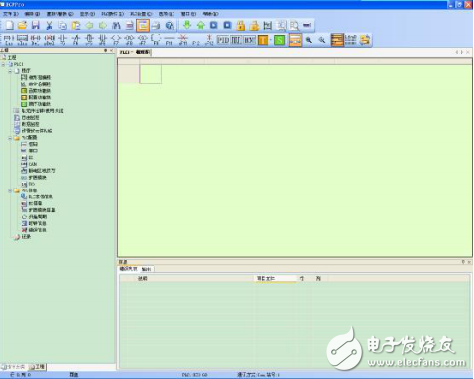
Task: Click the orange ladder display icon beside zoom-out
Action: pyautogui.click(x=337, y=40)
